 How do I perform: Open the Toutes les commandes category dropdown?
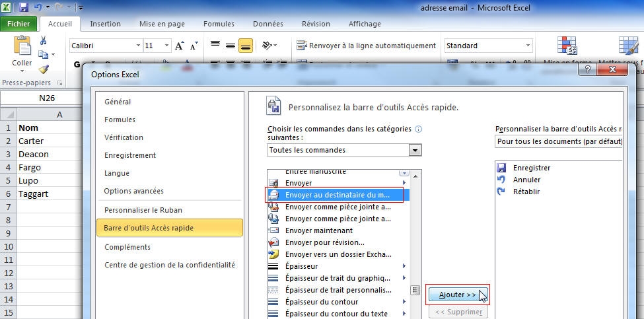click(415, 151)
